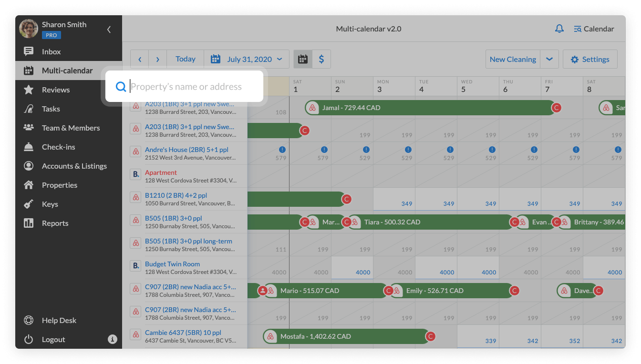
Task: Click Sharon Smith's profile avatar
Action: (29, 29)
